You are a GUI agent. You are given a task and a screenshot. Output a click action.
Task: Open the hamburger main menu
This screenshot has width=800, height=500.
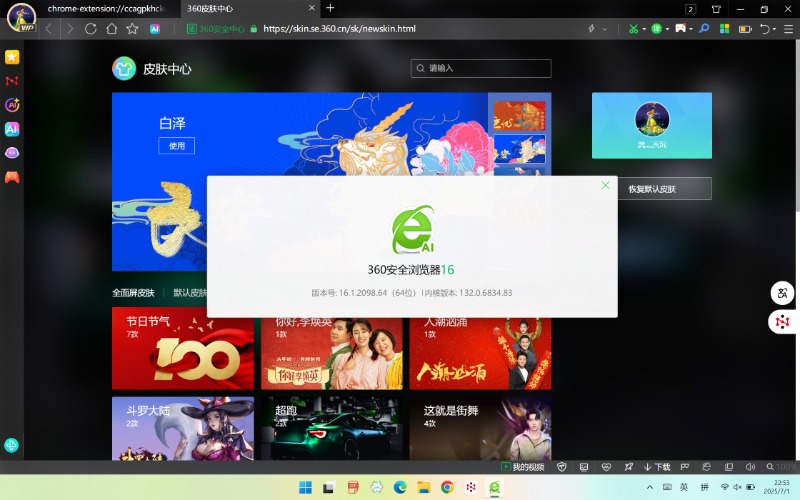click(788, 29)
